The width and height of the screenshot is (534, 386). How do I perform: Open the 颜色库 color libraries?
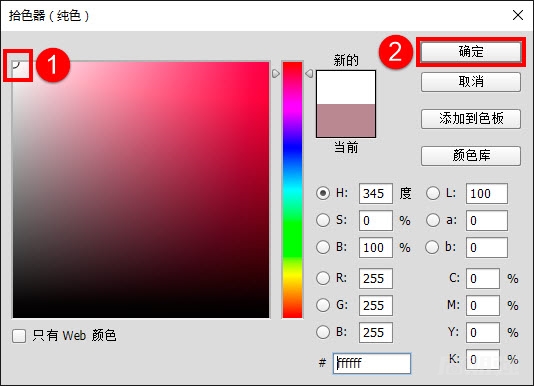click(471, 156)
